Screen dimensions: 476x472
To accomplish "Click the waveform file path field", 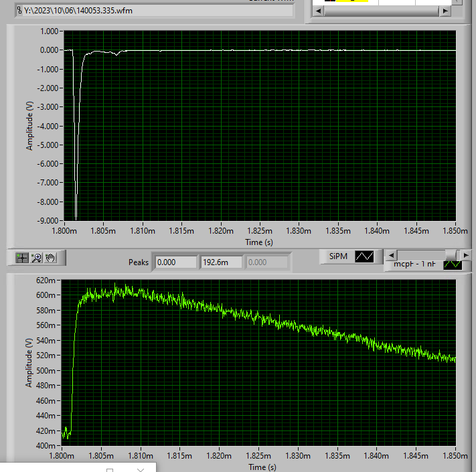I will [x=158, y=11].
